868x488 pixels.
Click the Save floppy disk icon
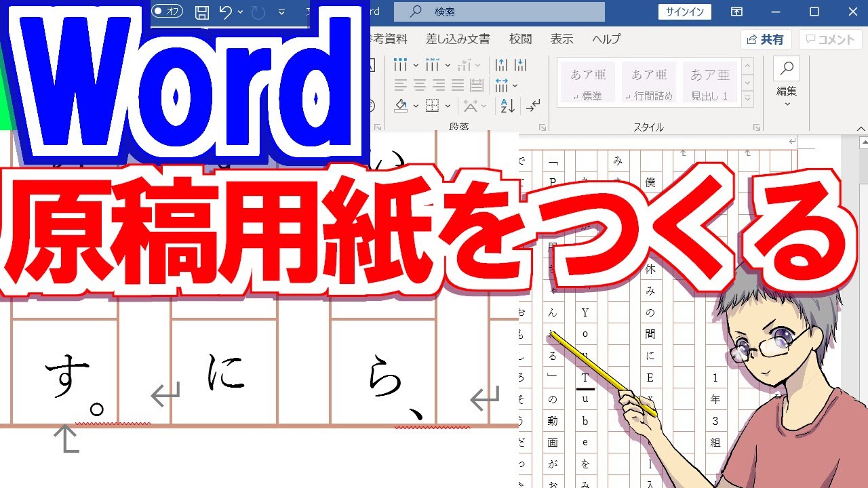(201, 12)
